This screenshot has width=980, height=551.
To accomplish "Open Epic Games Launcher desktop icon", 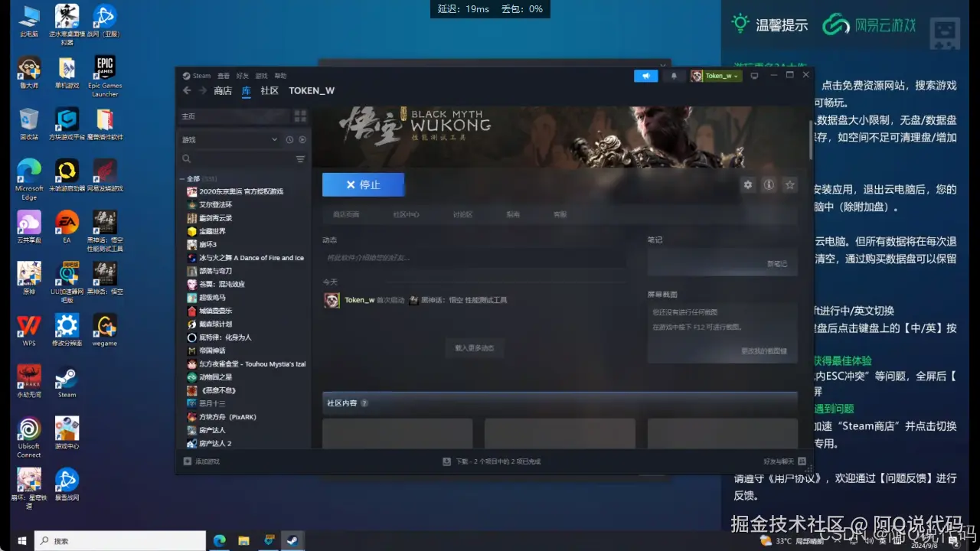I will (105, 76).
